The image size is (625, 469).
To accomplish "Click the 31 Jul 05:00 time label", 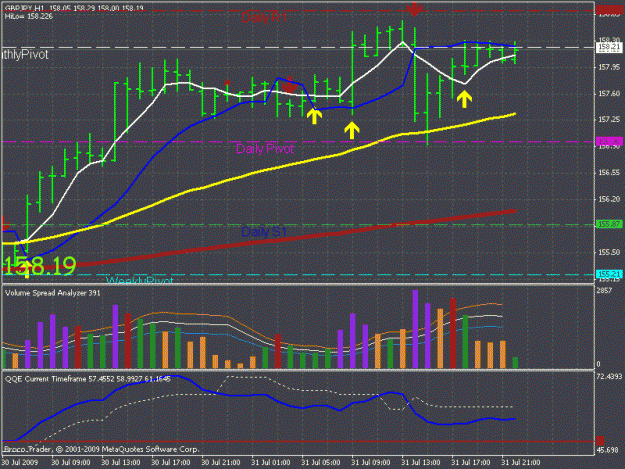I will [x=320, y=462].
